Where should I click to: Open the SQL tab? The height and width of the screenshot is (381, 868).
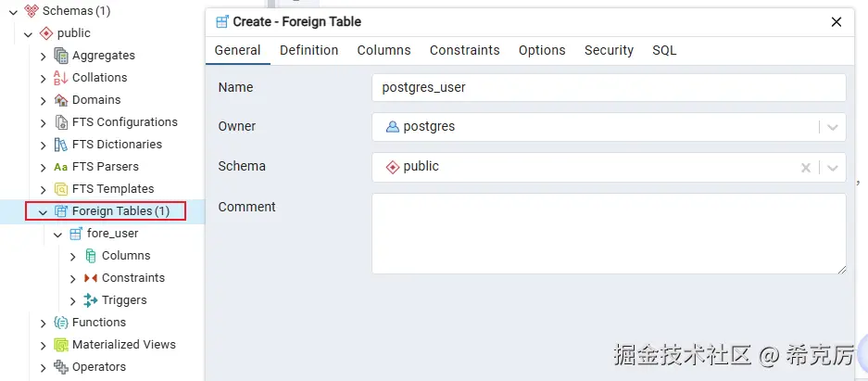click(664, 50)
